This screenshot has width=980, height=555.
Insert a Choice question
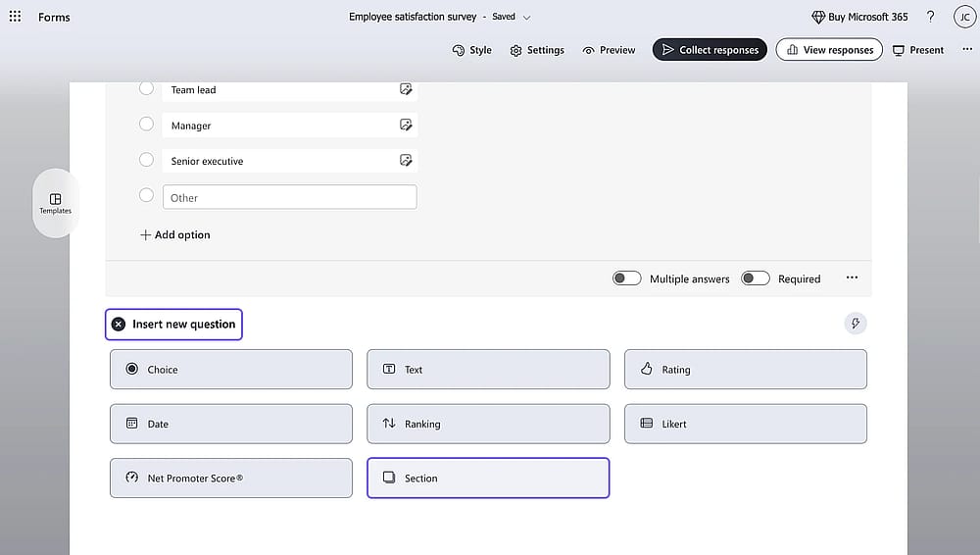(x=231, y=369)
